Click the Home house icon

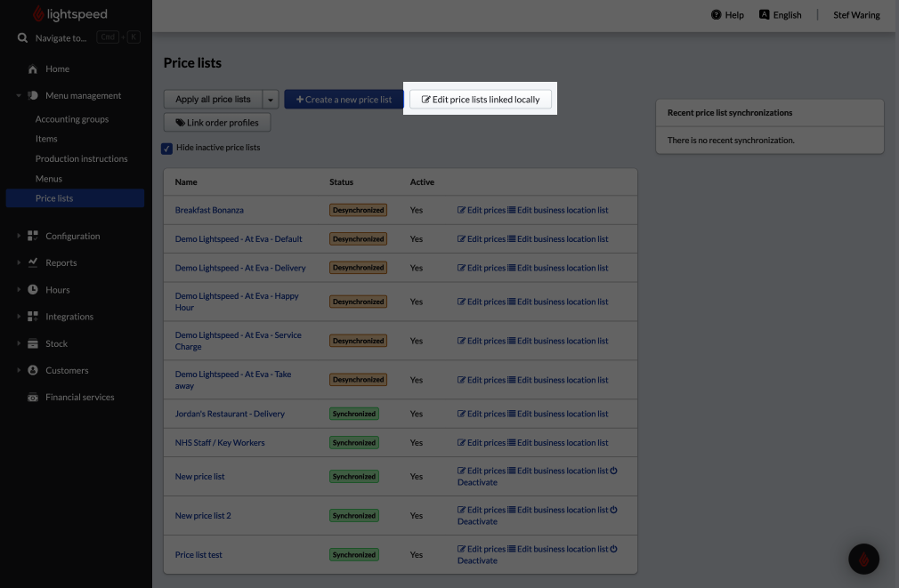pos(33,68)
